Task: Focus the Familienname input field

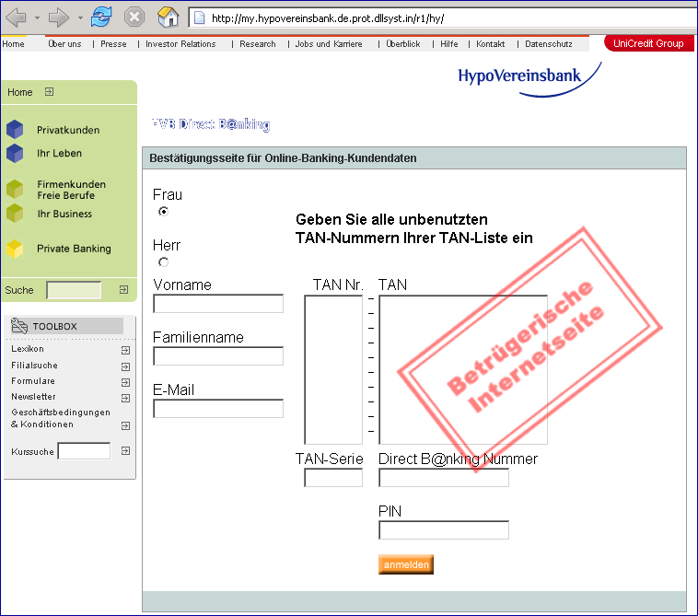Action: point(218,356)
